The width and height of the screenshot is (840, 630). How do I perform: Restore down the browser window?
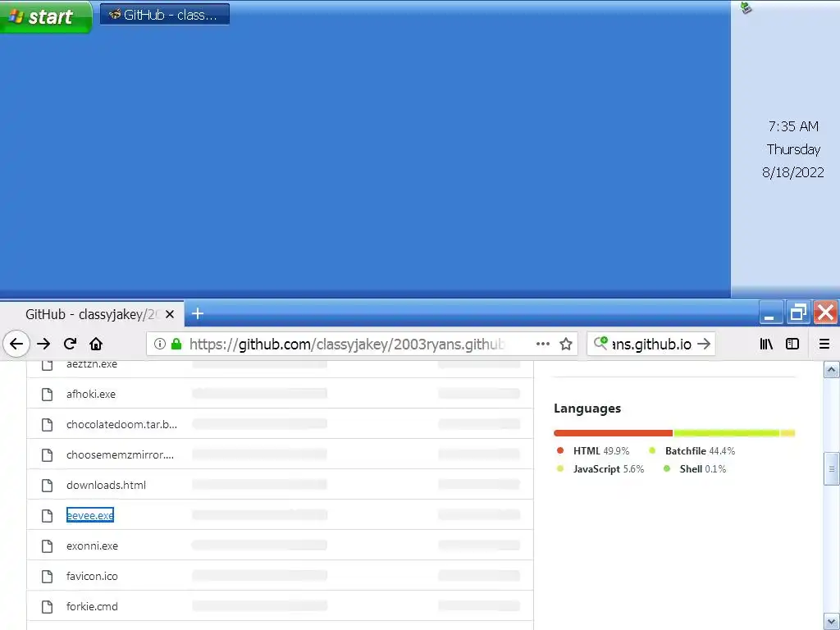[798, 313]
